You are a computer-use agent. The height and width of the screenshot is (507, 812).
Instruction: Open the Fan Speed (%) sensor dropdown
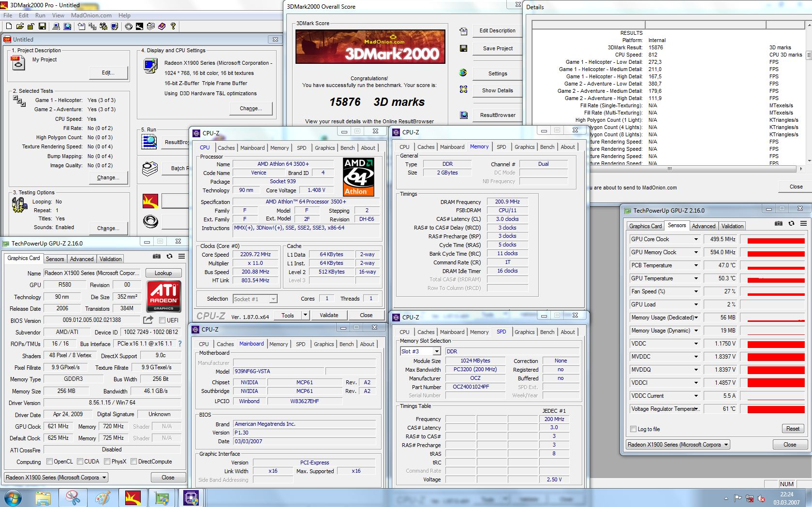[x=696, y=291]
